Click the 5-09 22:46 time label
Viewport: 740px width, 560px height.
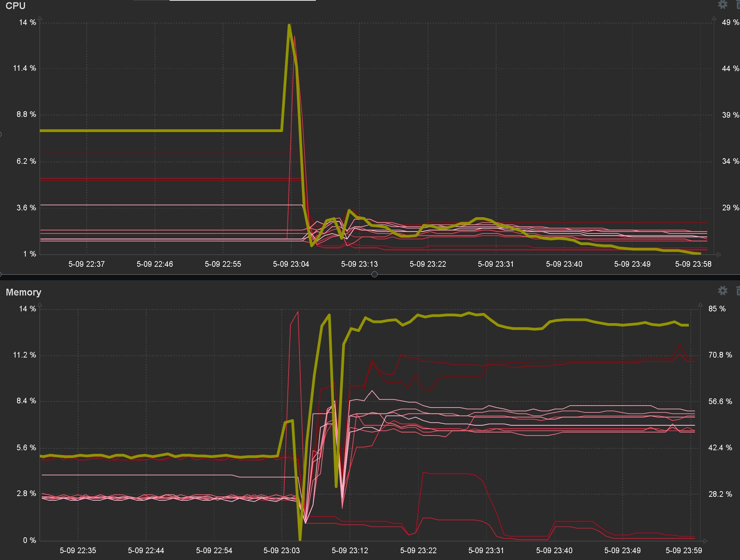[155, 264]
